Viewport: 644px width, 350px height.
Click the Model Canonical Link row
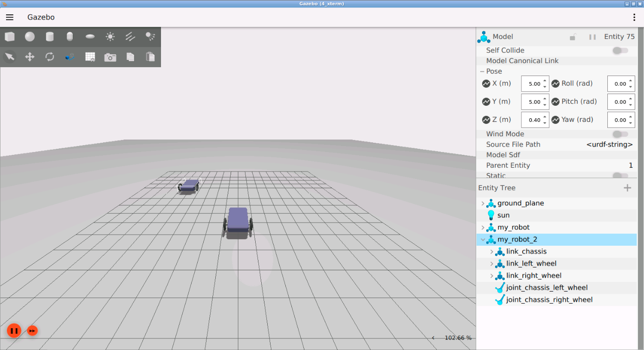[x=557, y=61]
